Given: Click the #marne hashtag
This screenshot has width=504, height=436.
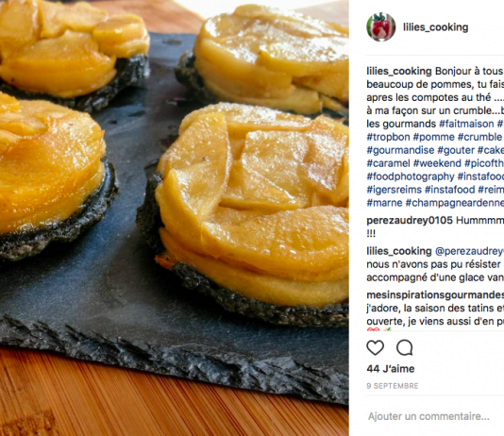Looking at the screenshot, I should pos(384,203).
